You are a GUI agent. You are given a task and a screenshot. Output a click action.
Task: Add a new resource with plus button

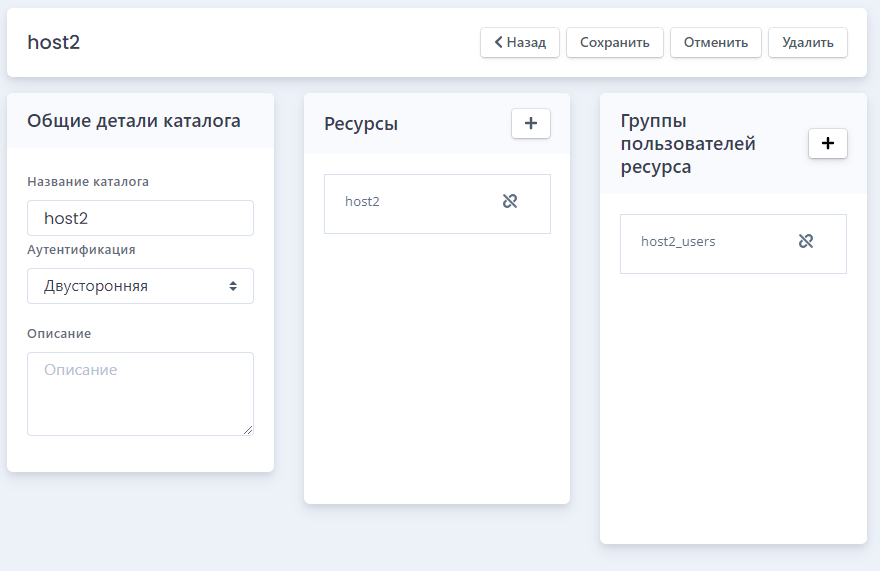pos(530,124)
